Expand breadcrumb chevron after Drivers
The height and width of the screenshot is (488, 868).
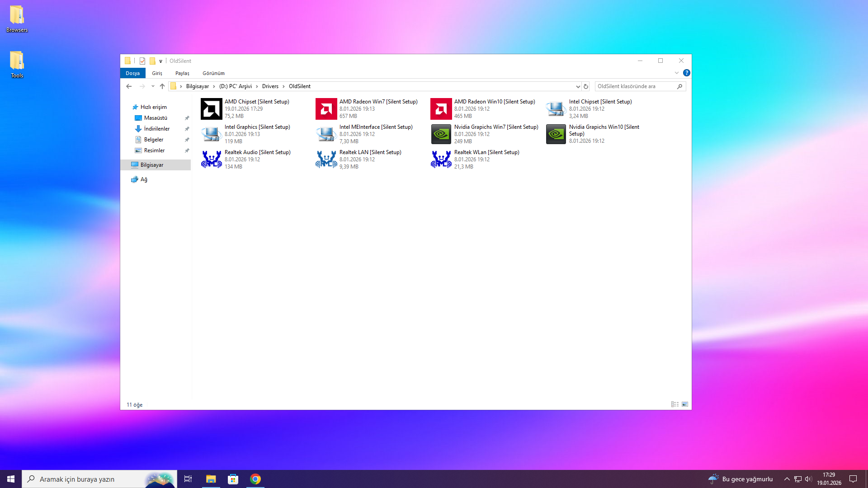[284, 86]
